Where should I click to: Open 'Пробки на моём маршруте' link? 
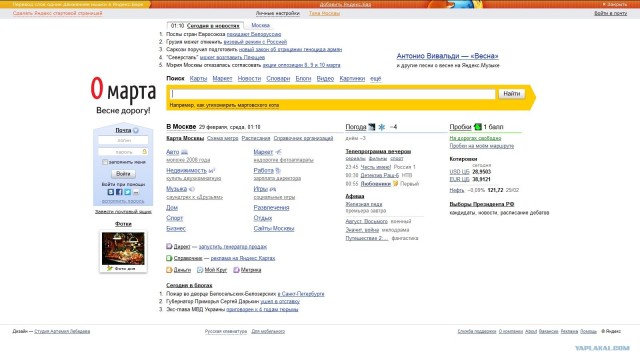482,146
